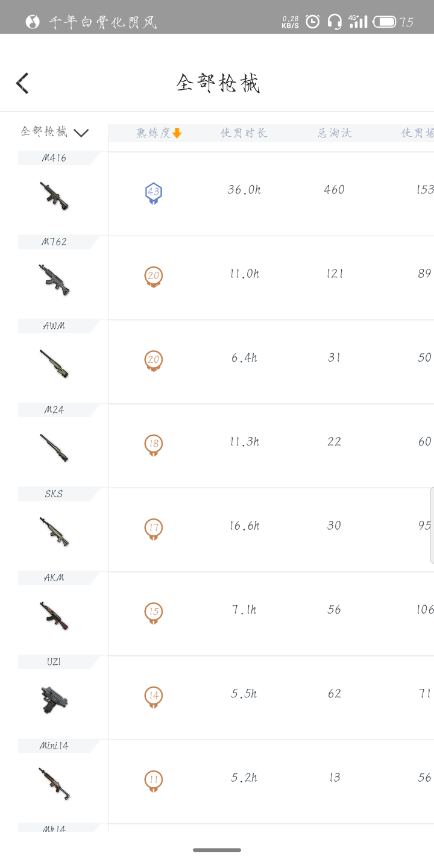The width and height of the screenshot is (434, 868).
Task: Select the M24 rifle icon
Action: pyautogui.click(x=54, y=448)
